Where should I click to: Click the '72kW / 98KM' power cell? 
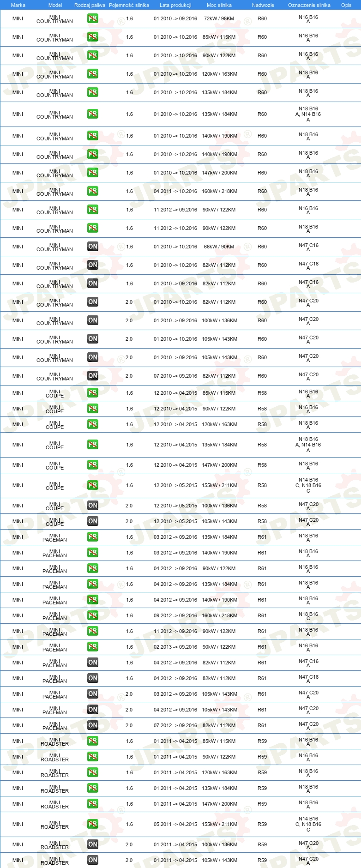[x=219, y=18]
